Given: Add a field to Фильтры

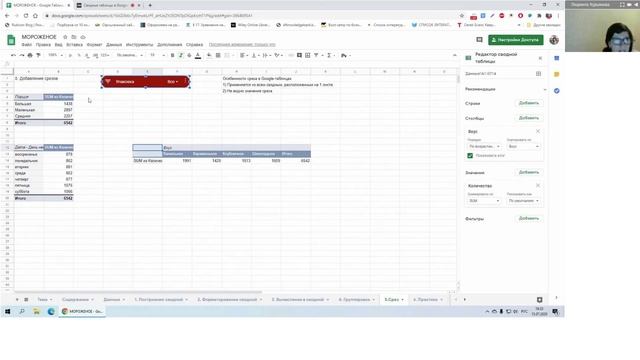Looking at the screenshot, I should point(529,218).
